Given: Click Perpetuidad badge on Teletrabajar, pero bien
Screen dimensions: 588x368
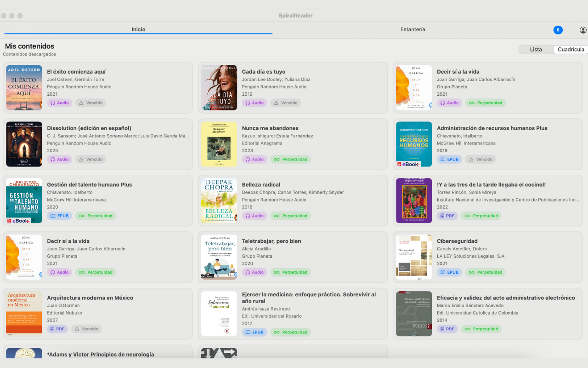Looking at the screenshot, I should [291, 272].
